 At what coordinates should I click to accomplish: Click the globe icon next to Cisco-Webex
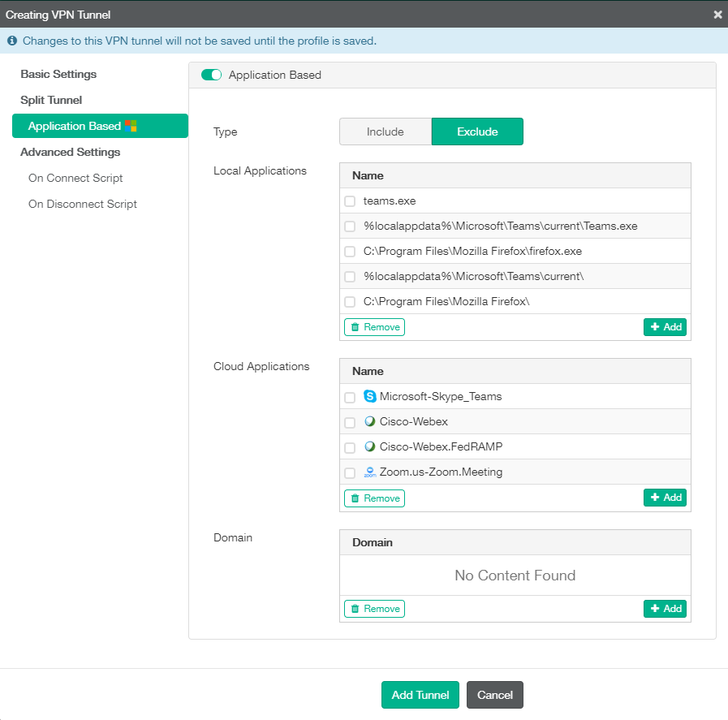click(x=370, y=422)
